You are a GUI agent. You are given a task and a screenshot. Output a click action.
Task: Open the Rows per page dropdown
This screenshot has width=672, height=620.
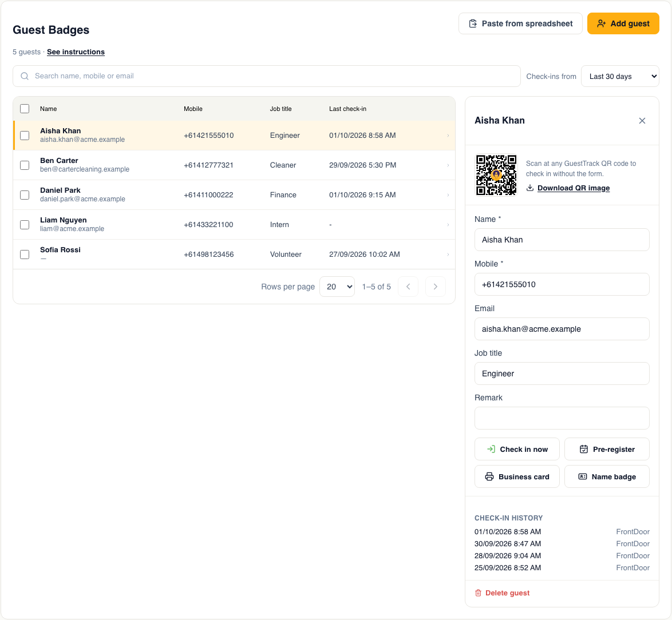[x=337, y=287]
